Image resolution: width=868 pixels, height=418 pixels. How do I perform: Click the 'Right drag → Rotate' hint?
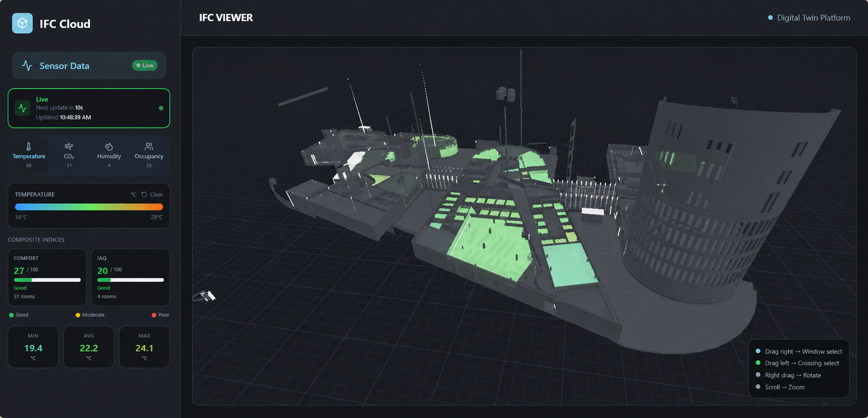pos(793,375)
